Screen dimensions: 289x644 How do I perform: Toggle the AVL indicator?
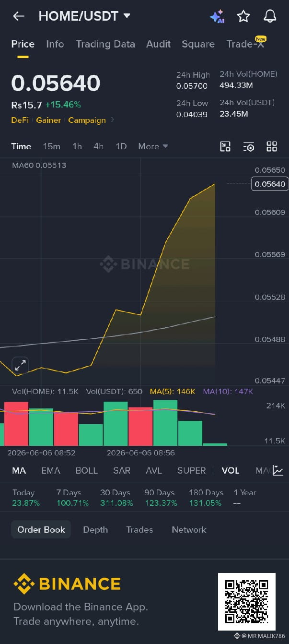[154, 471]
